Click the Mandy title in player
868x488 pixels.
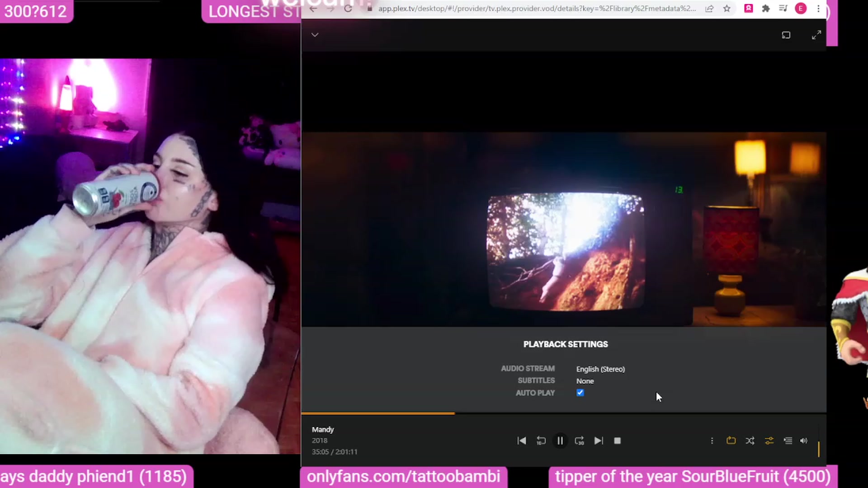322,429
